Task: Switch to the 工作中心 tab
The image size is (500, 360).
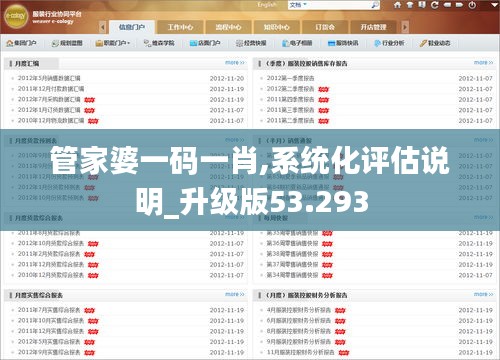Action: (180, 27)
